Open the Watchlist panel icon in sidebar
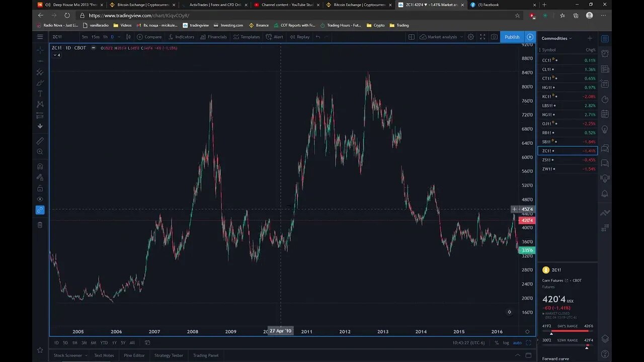Screen dimensions: 644x362 tap(605, 39)
